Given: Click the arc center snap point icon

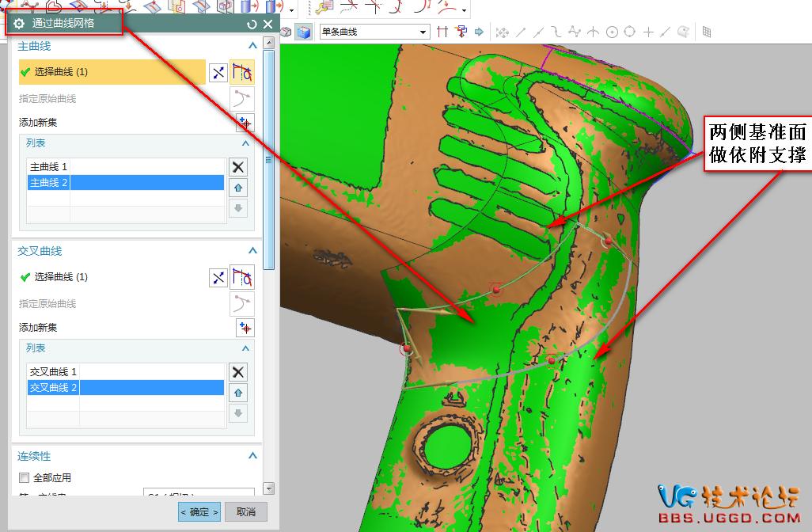Looking at the screenshot, I should (x=612, y=32).
